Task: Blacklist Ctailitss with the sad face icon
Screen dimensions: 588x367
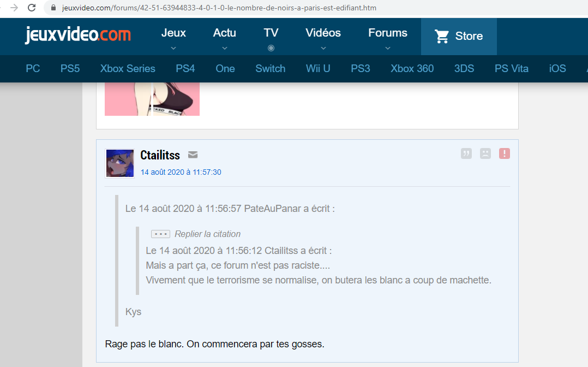Action: (485, 153)
